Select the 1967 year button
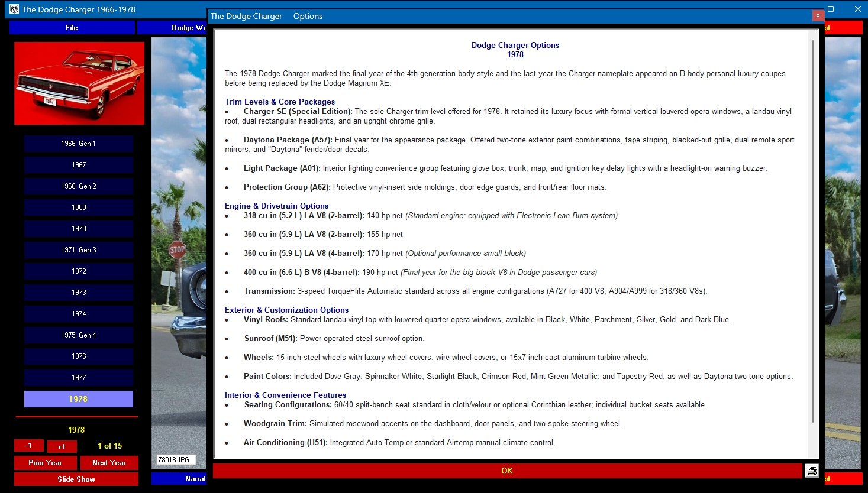The width and height of the screenshot is (868, 493). pyautogui.click(x=79, y=165)
